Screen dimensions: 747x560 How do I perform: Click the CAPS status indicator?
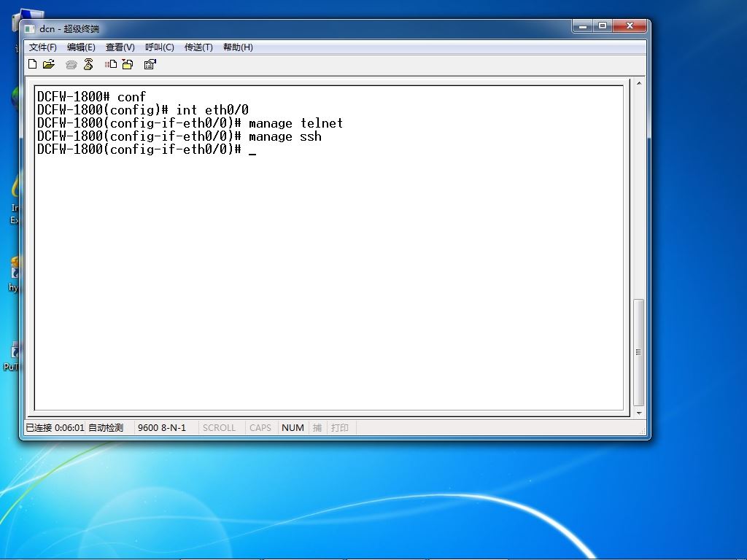pyautogui.click(x=260, y=427)
